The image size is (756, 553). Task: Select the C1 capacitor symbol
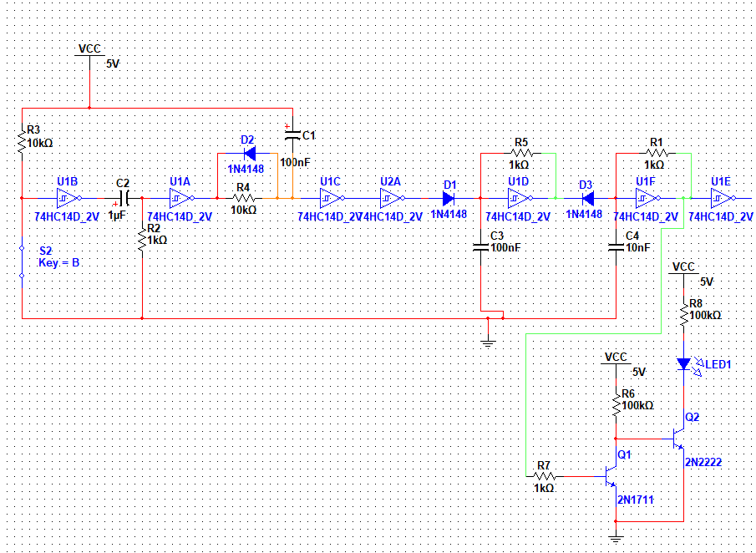292,134
